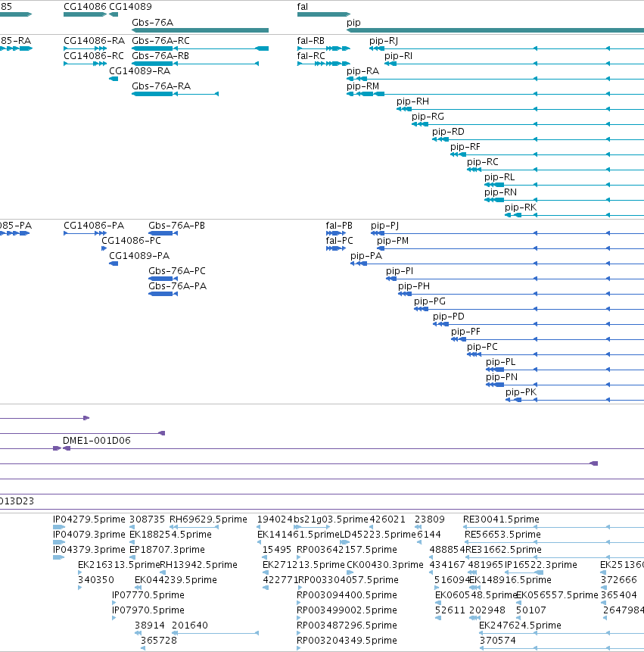Click the 365728 EST label

click(159, 641)
